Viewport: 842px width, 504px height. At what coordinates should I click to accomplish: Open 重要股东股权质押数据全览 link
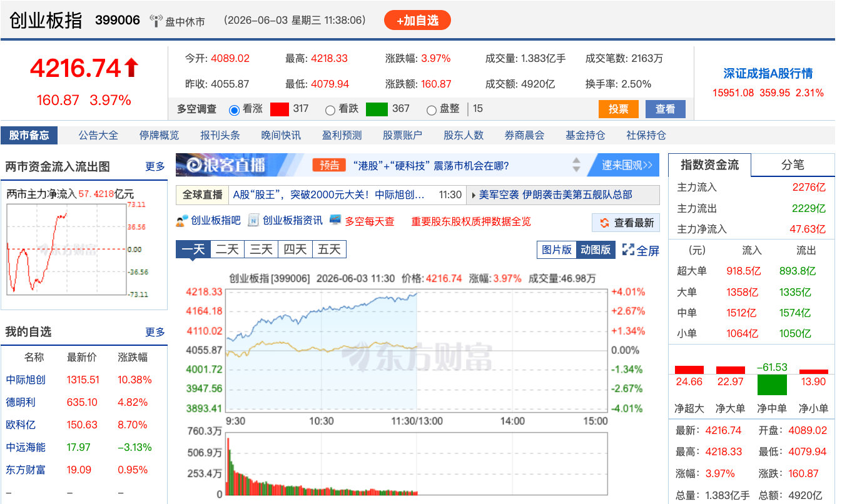click(x=470, y=221)
